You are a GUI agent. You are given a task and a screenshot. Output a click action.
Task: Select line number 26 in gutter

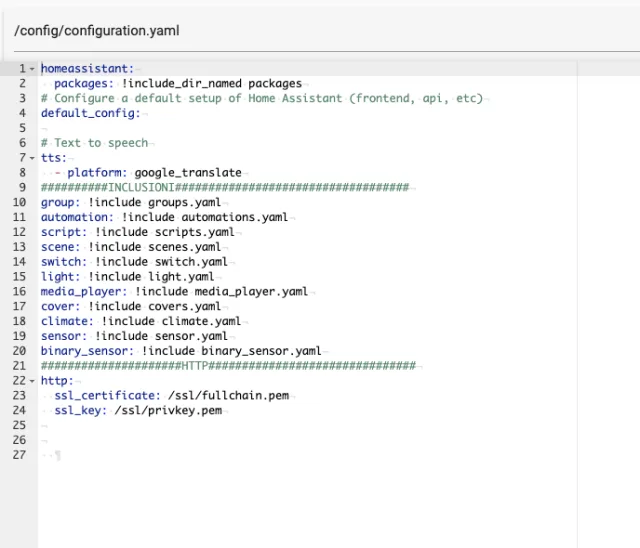point(19,440)
